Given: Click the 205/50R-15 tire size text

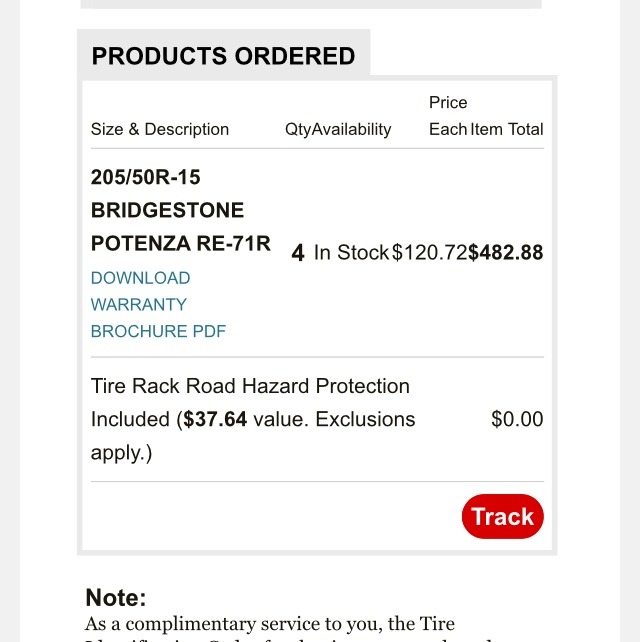Looking at the screenshot, I should [x=146, y=177].
